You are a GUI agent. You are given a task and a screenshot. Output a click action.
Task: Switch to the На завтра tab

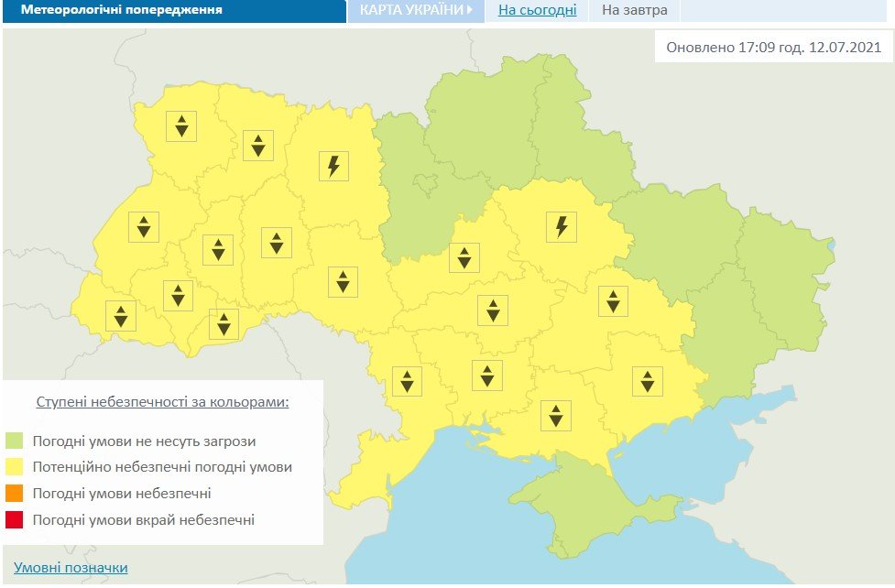click(634, 11)
